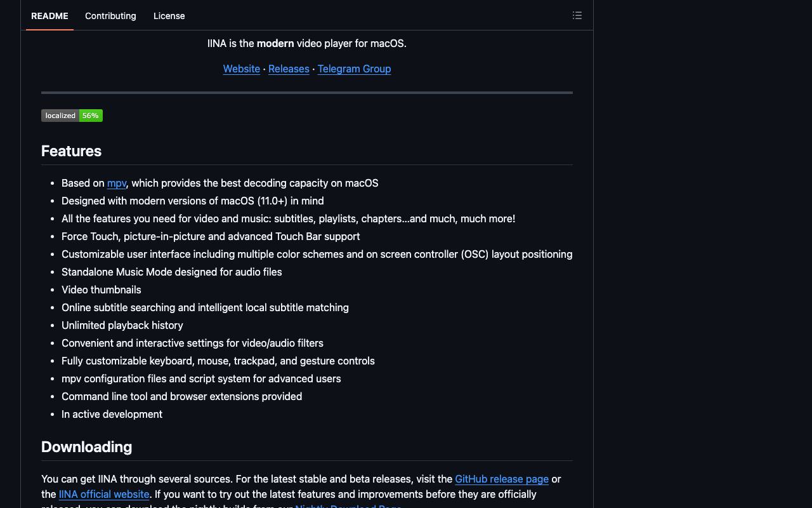Screen dimensions: 812x508
Task: Visit the GitHub release page link
Action: [502, 479]
